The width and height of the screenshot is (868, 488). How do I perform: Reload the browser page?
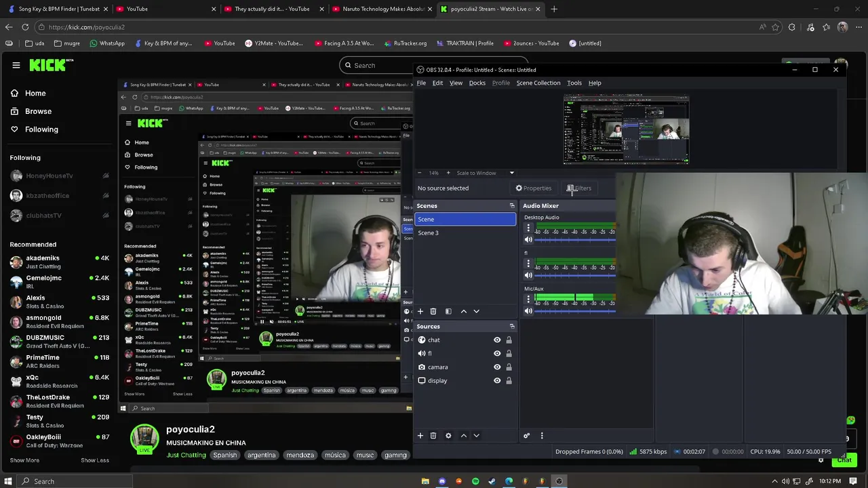coord(25,27)
